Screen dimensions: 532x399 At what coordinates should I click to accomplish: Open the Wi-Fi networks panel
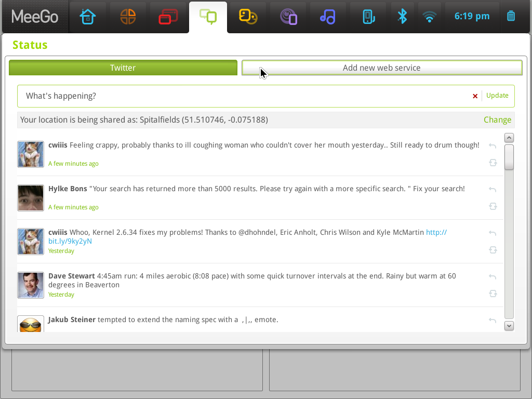pos(430,16)
